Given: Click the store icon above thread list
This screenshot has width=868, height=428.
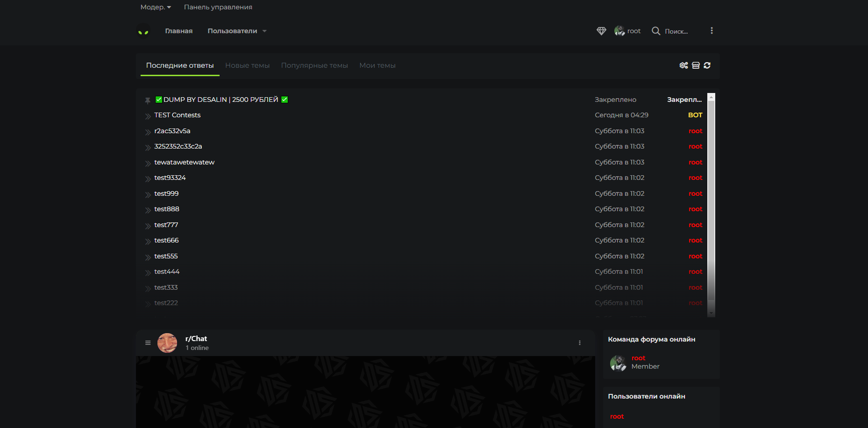Looking at the screenshot, I should [x=696, y=65].
